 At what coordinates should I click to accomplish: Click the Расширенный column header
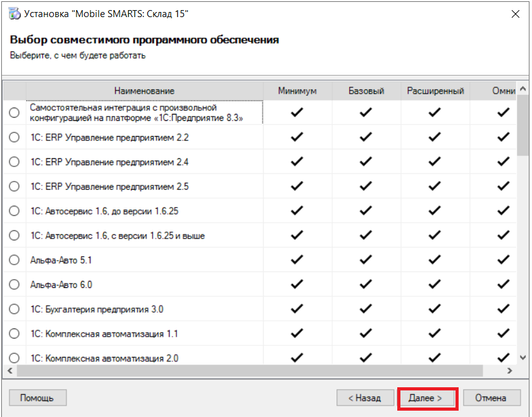point(435,90)
